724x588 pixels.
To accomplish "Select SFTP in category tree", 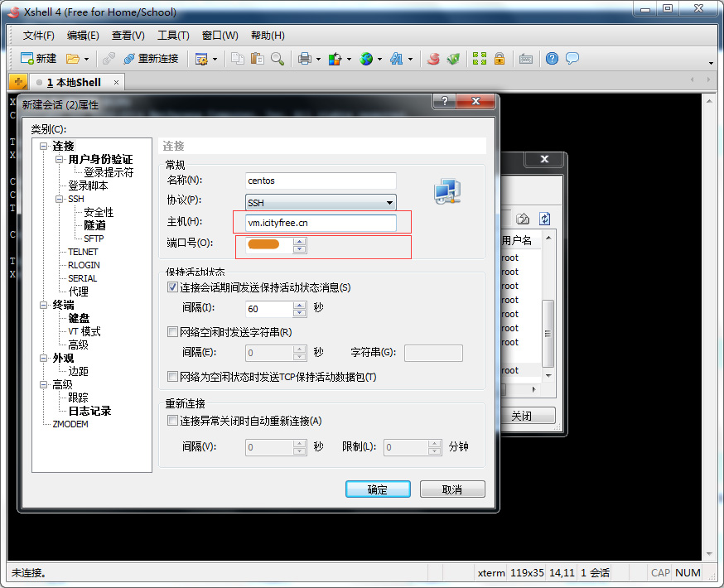I will pyautogui.click(x=94, y=239).
